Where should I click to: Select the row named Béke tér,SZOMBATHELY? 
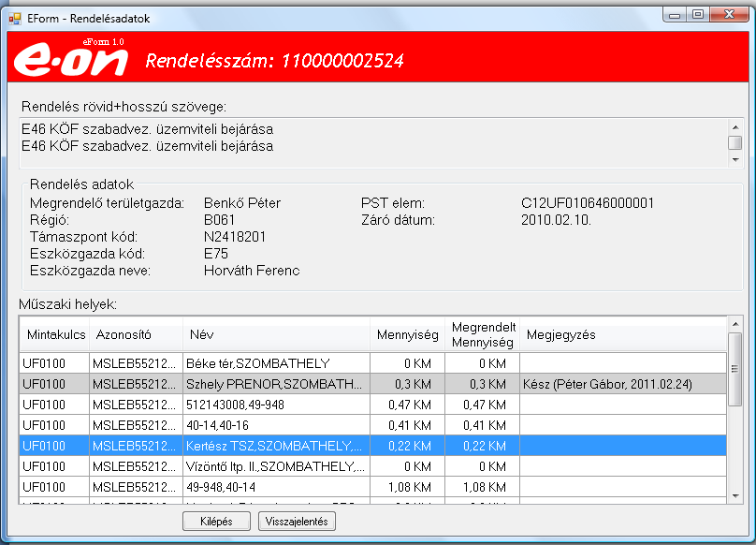(x=373, y=363)
